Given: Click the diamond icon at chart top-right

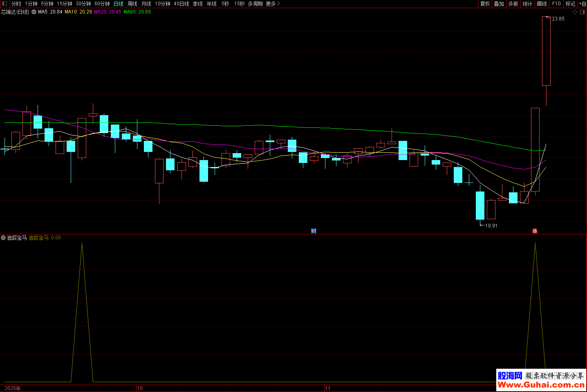Looking at the screenshot, I should pyautogui.click(x=575, y=12).
